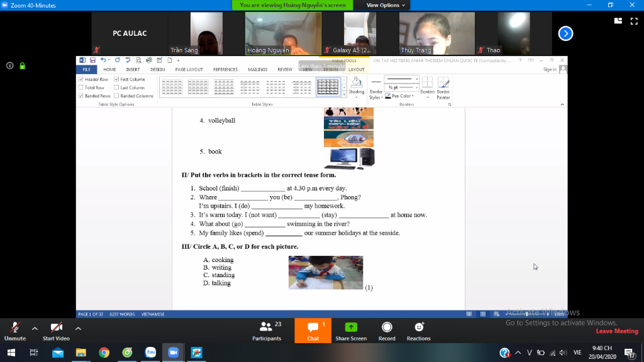Open File Explorer from taskbar

pos(81,353)
